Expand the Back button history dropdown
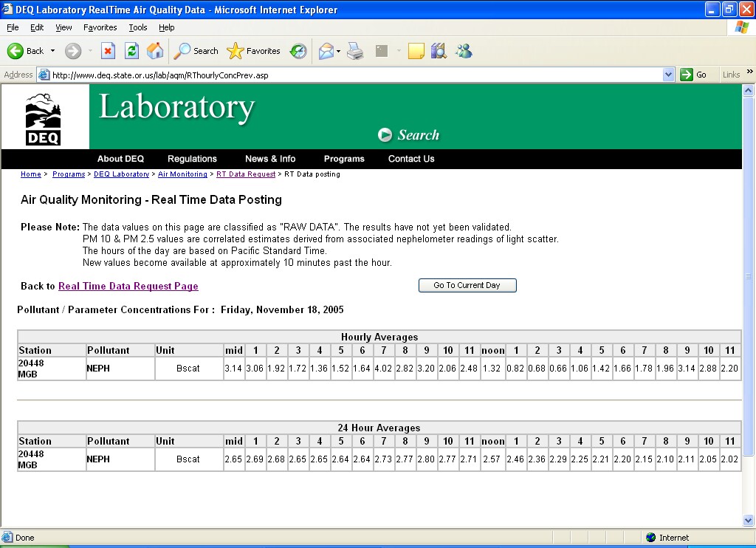 pyautogui.click(x=52, y=51)
